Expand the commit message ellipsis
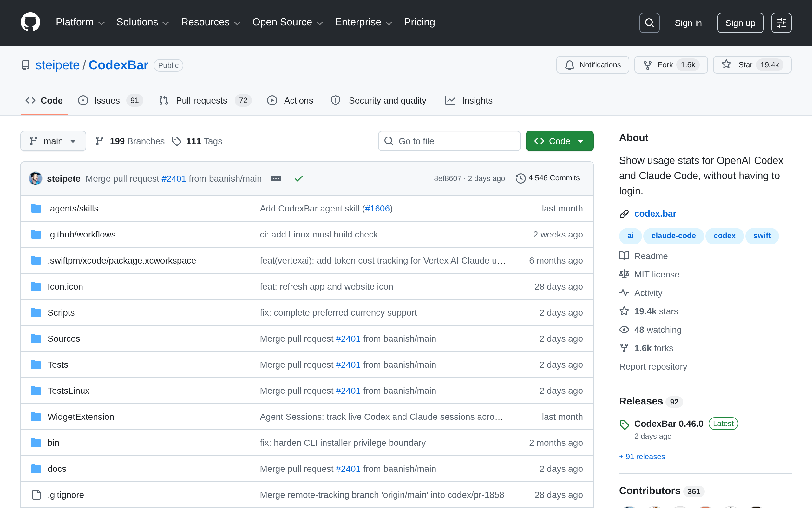The height and width of the screenshot is (508, 812). 276,178
